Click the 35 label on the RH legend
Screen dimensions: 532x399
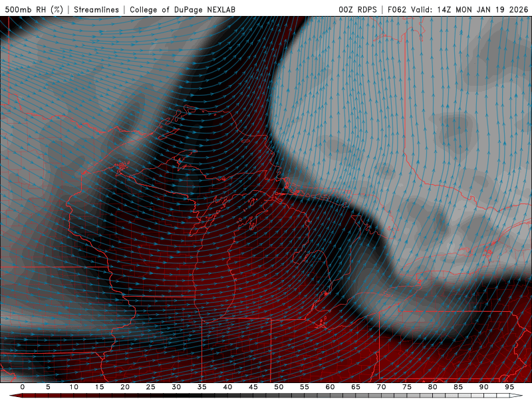click(x=202, y=387)
